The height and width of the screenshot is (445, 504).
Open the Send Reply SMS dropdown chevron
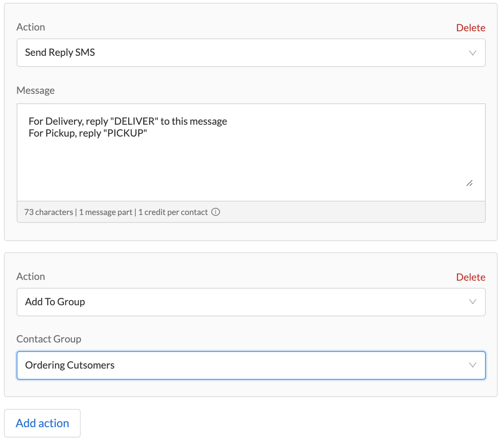coord(473,53)
